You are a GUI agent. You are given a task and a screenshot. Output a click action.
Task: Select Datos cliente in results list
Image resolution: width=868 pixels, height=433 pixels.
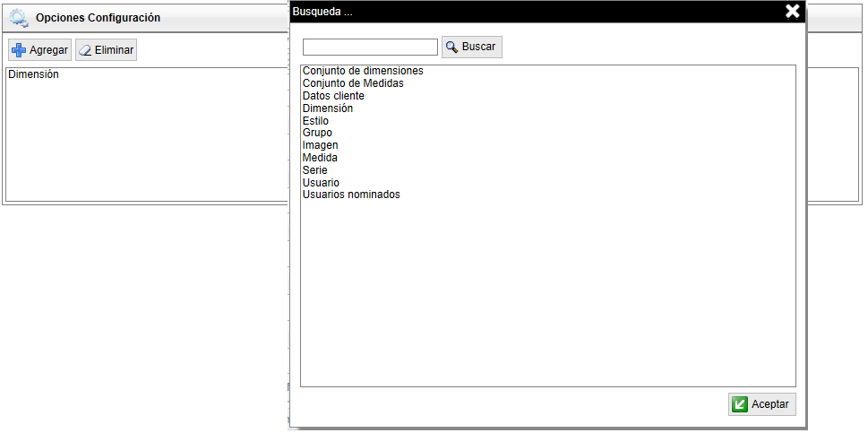point(333,96)
